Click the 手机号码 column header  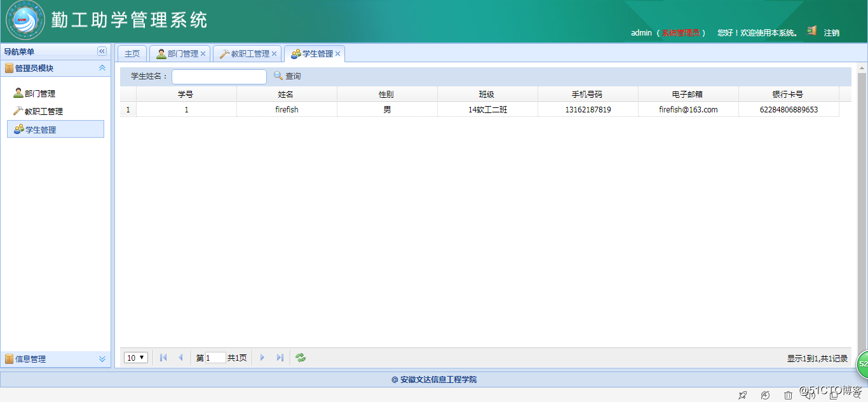(588, 94)
